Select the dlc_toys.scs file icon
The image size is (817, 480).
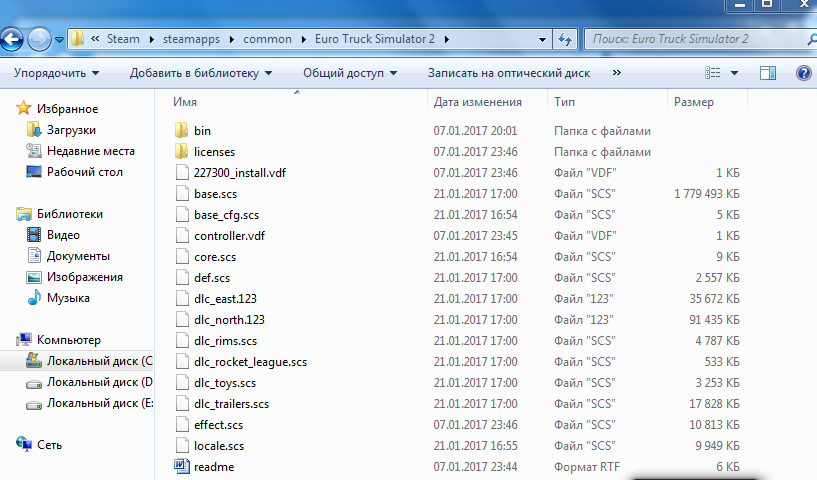point(182,383)
